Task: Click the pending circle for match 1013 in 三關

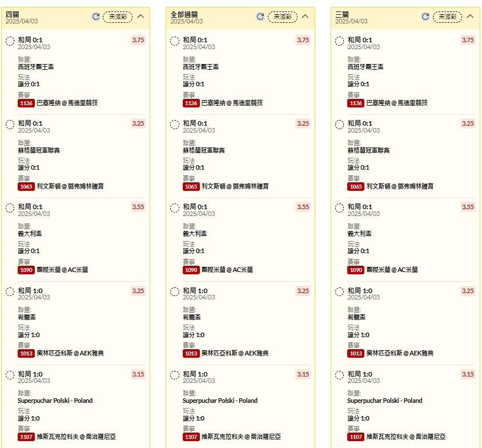Action: tap(339, 292)
